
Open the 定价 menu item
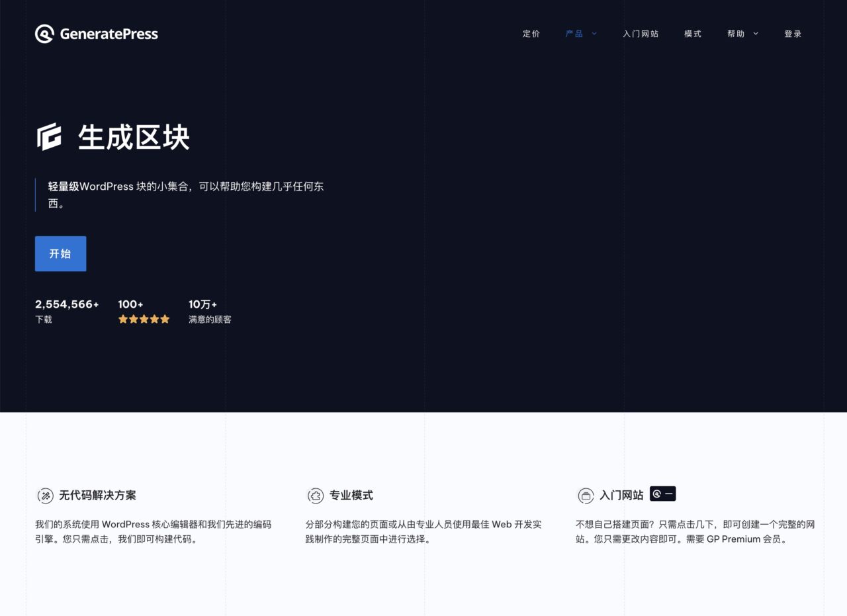(x=531, y=34)
